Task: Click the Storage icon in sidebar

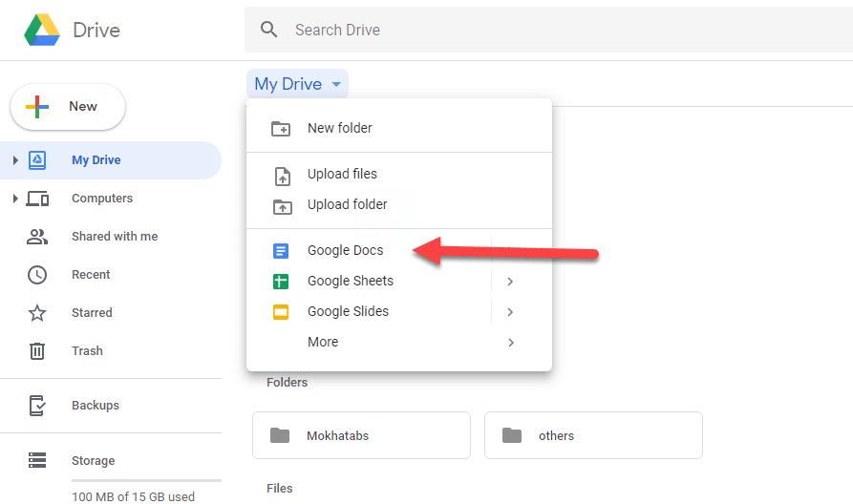Action: coord(37,461)
